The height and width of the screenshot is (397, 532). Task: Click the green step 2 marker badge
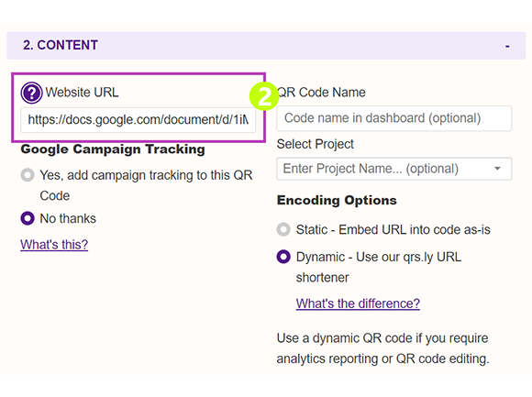coord(264,96)
